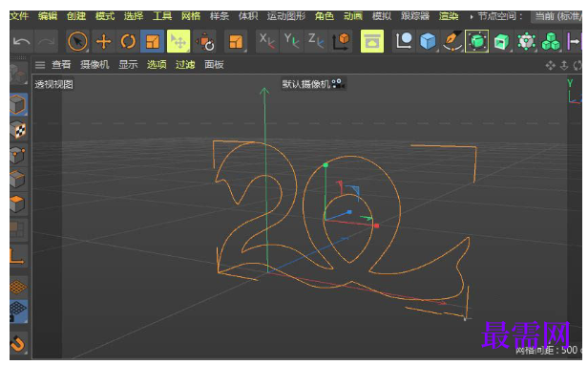
Task: Open the 选择 menu
Action: (x=134, y=16)
